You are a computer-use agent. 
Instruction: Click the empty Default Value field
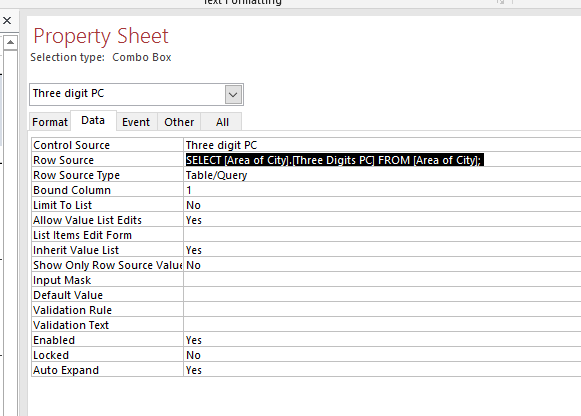click(x=382, y=295)
